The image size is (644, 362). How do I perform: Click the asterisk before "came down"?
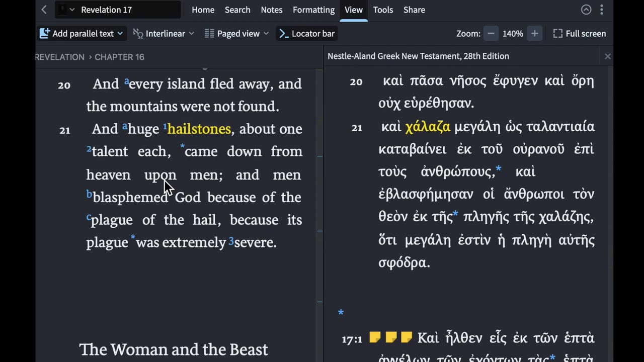(182, 147)
